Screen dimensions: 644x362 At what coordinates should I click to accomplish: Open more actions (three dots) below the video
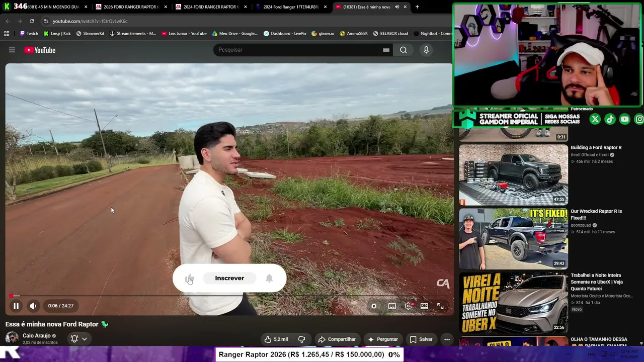447,339
